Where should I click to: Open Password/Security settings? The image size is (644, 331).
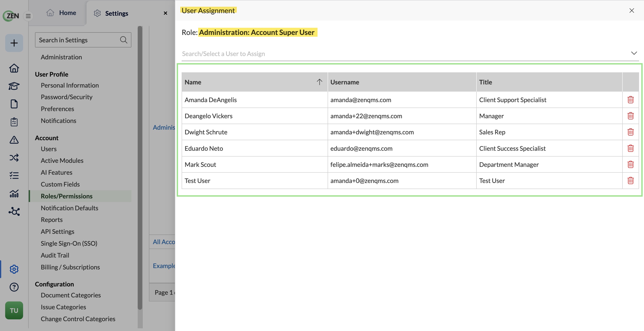(67, 97)
